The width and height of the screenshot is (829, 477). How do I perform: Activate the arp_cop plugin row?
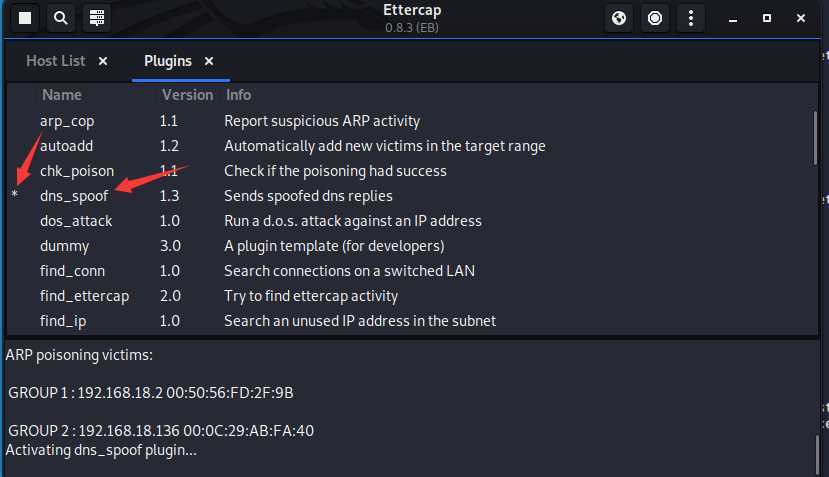[x=411, y=121]
